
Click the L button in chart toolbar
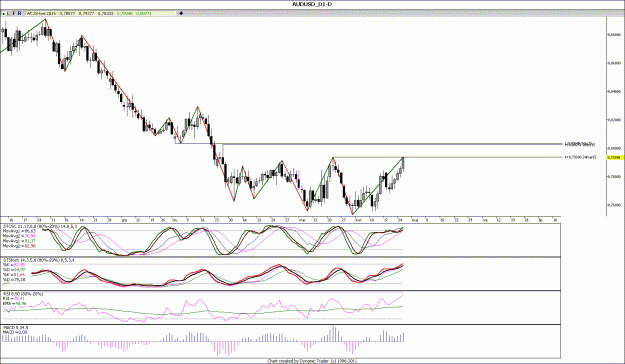[x=8, y=13]
